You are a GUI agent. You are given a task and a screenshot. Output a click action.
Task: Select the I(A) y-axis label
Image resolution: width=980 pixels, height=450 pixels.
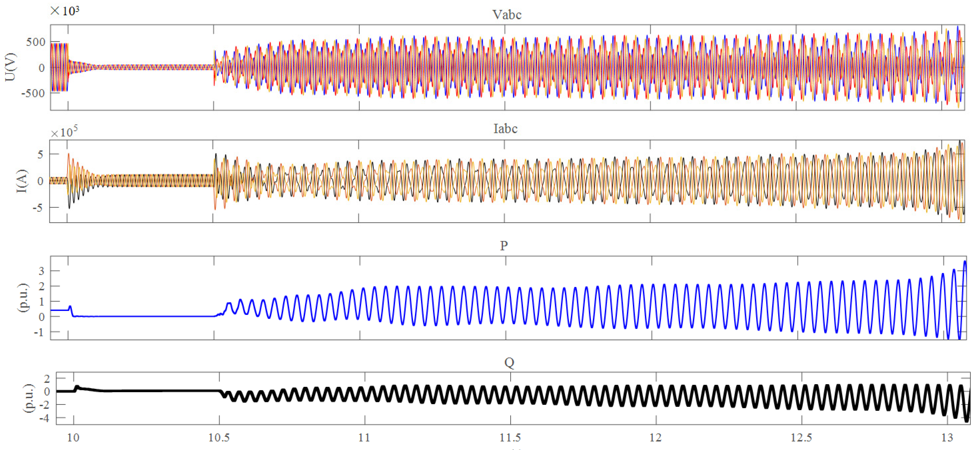(23, 181)
